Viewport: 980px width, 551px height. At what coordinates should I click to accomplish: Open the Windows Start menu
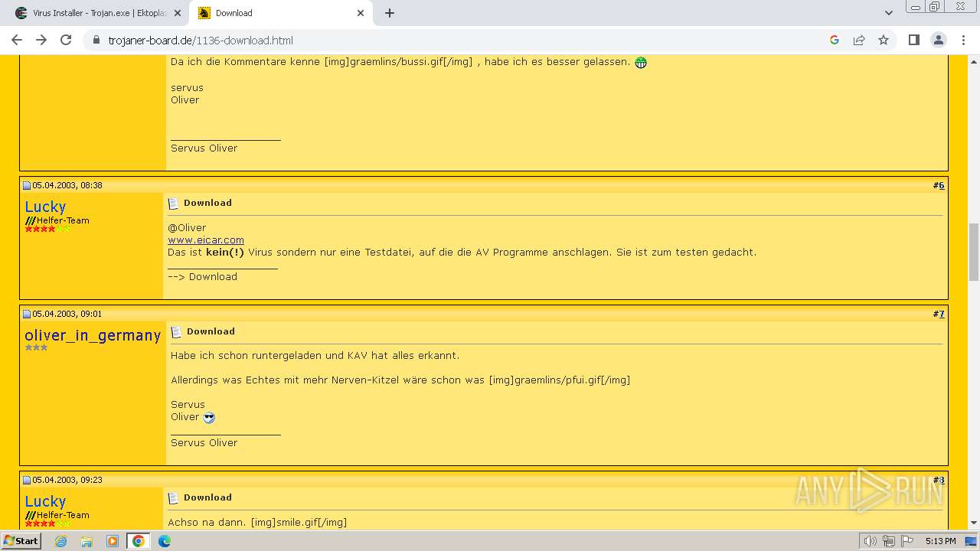click(x=21, y=541)
